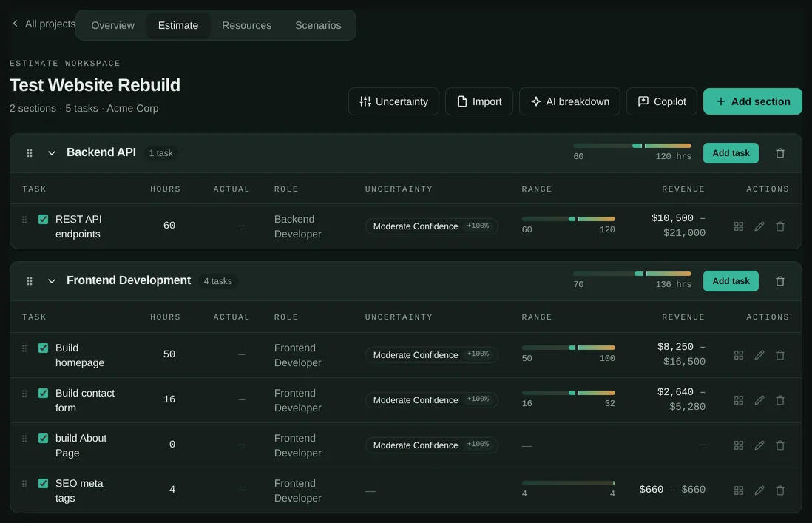Go back to All projects
Viewport: 812px width, 523px height.
click(44, 24)
